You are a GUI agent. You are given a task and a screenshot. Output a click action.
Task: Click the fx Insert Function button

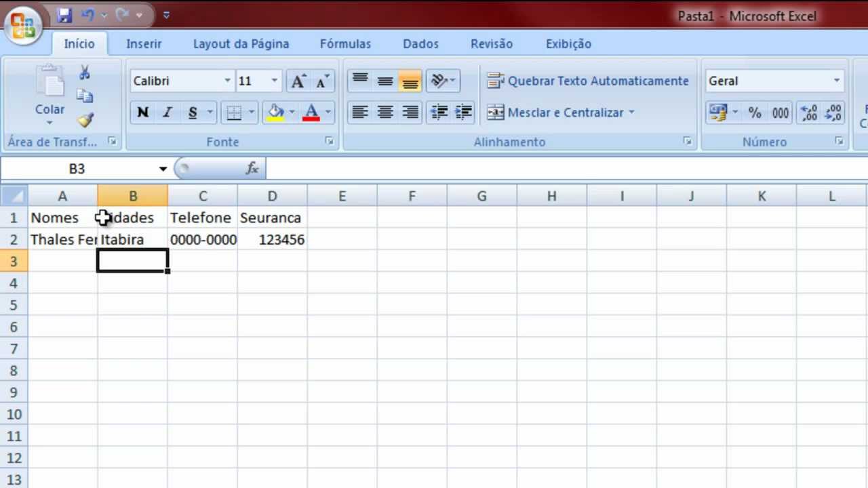tap(252, 168)
